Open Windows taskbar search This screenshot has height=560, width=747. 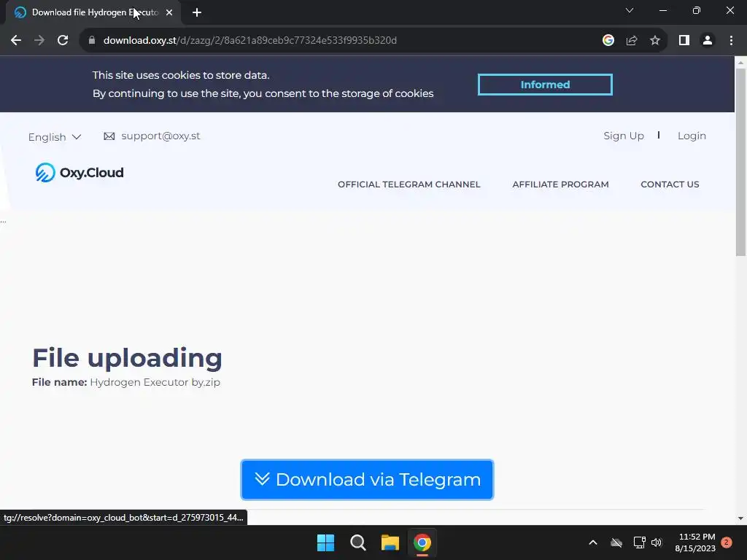click(x=357, y=542)
